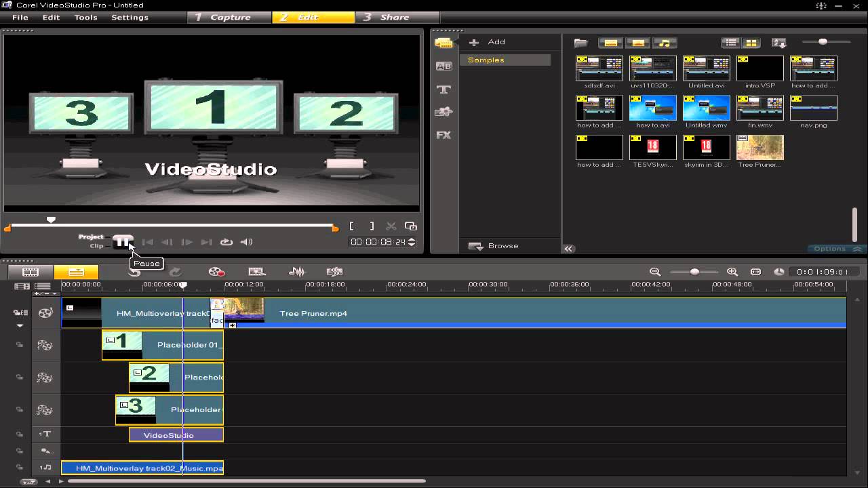
Task: Select the Tree Pruner thumbnail in library
Action: click(x=760, y=147)
